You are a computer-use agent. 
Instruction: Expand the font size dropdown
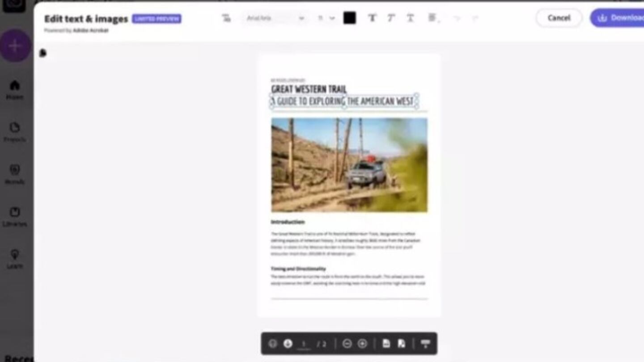[326, 18]
